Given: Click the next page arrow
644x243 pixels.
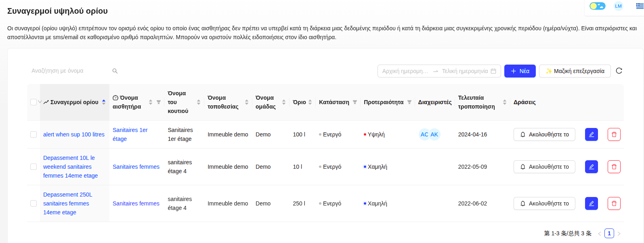Looking at the screenshot, I should click(619, 233).
